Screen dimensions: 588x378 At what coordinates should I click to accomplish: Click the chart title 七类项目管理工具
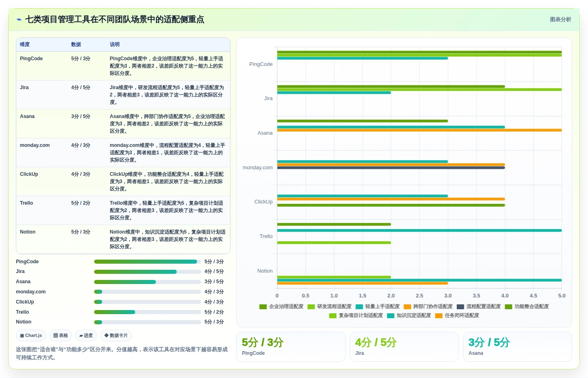114,20
